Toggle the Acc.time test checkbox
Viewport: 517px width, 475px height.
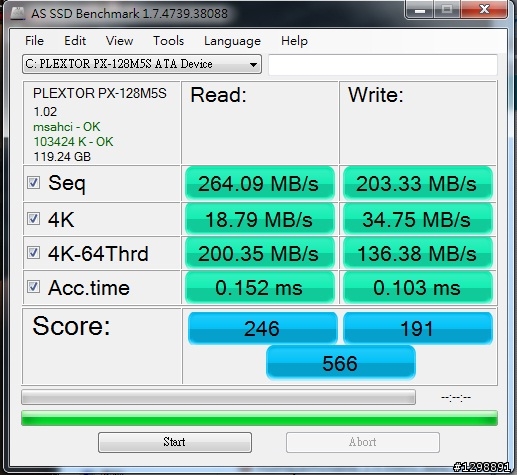coord(33,287)
